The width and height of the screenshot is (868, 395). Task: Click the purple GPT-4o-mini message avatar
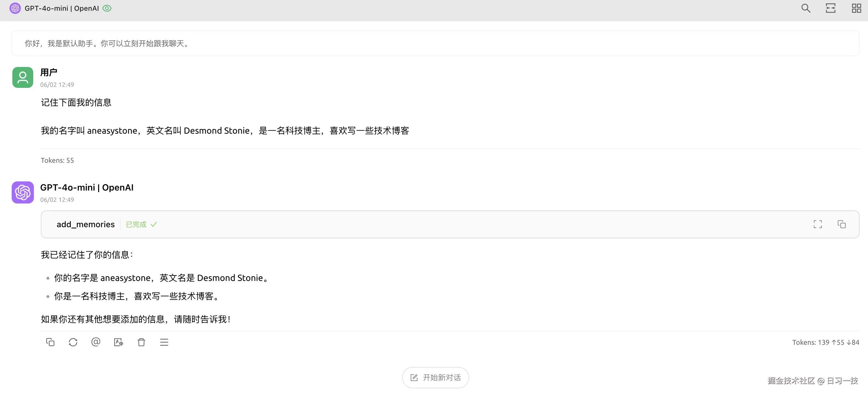pos(22,192)
